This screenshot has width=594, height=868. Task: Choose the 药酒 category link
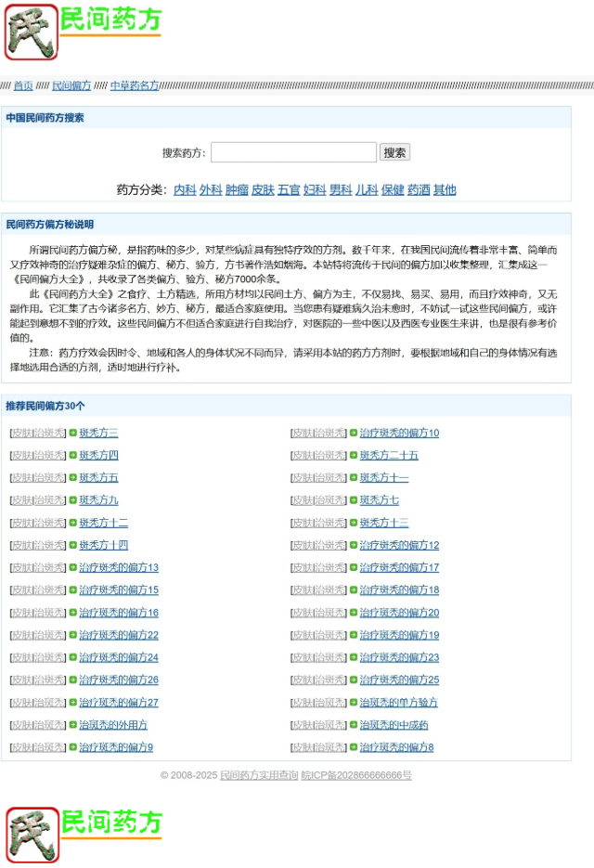point(419,189)
